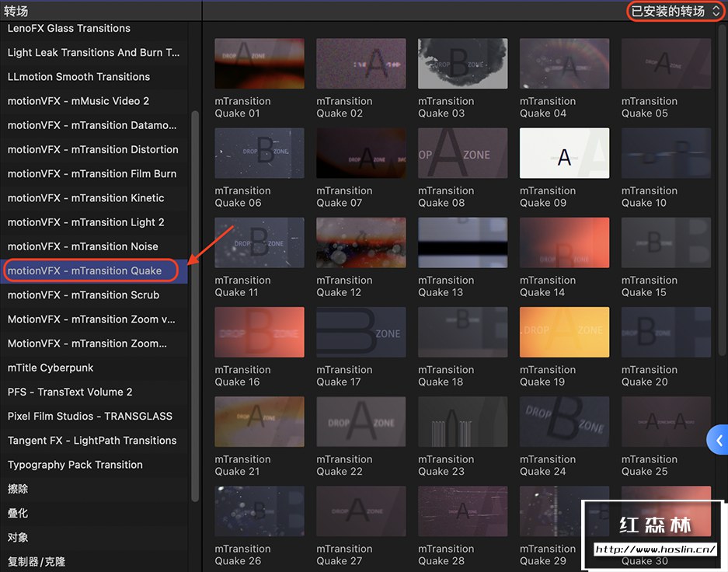Click the mTransition Quake 20 thumbnail
728x572 pixels.
tap(667, 333)
